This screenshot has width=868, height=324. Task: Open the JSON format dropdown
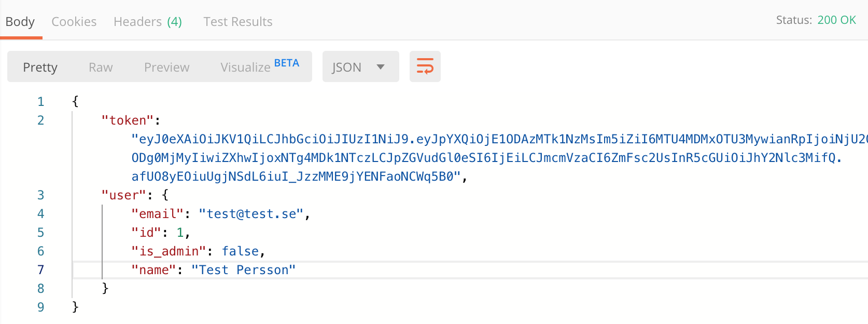[x=360, y=66]
